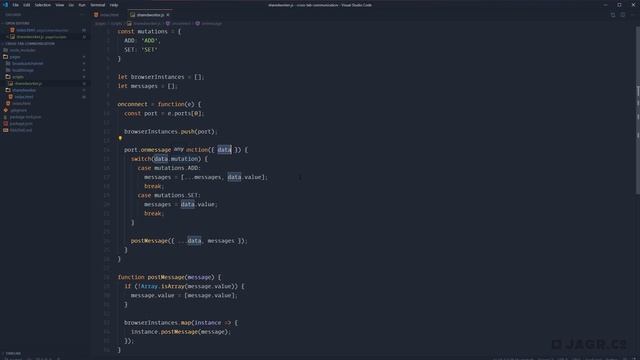This screenshot has width=640, height=360.
Task: Click the sharedworker.js breadcrumb
Action: coord(144,24)
